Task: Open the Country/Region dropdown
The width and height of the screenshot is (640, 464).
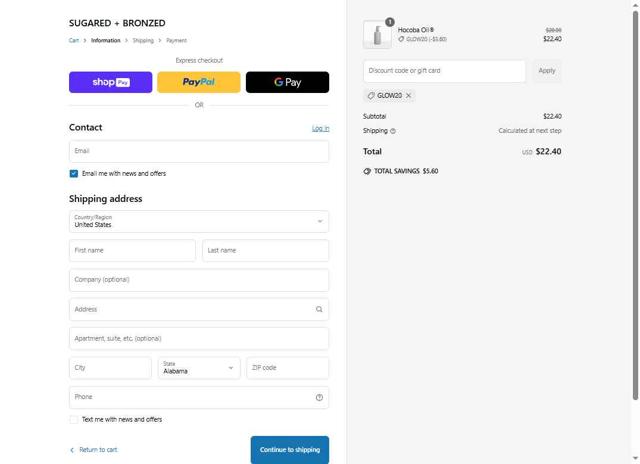Action: click(199, 222)
